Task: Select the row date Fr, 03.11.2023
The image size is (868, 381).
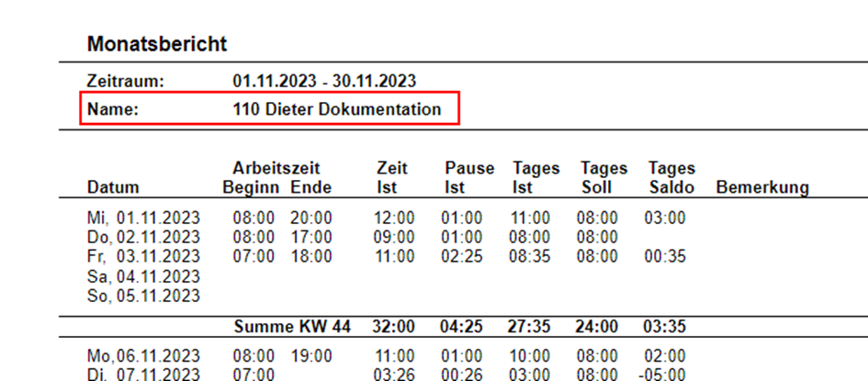Action: click(143, 256)
